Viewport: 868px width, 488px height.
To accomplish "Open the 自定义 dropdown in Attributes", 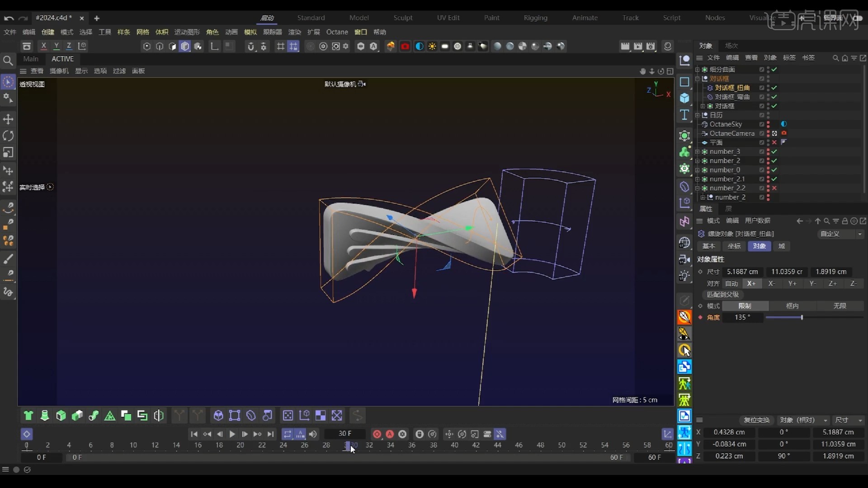I will pyautogui.click(x=841, y=234).
